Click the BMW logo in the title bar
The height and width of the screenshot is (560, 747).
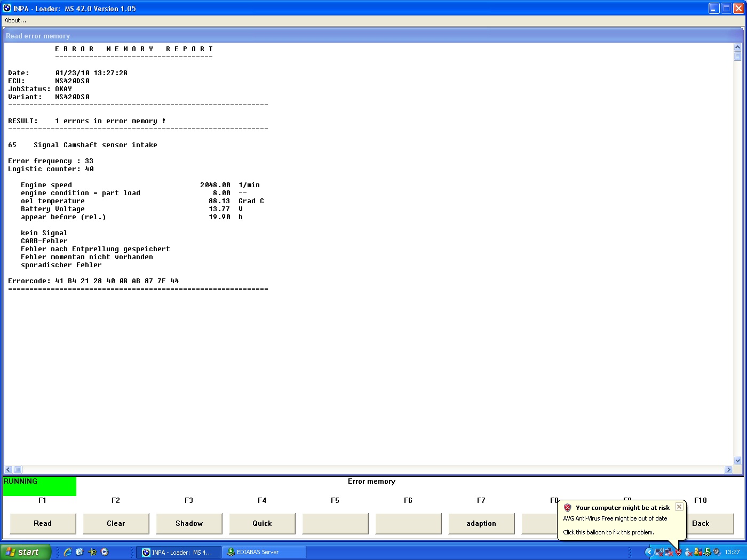click(x=7, y=8)
